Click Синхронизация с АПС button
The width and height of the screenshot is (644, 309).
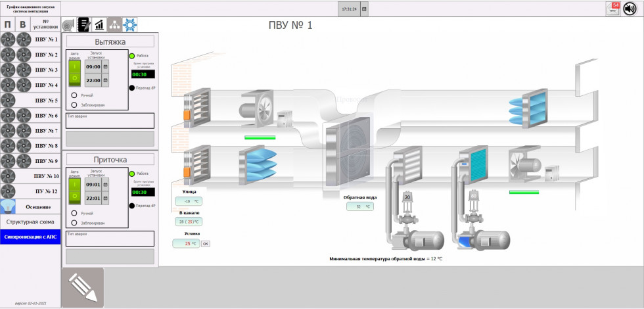30,237
